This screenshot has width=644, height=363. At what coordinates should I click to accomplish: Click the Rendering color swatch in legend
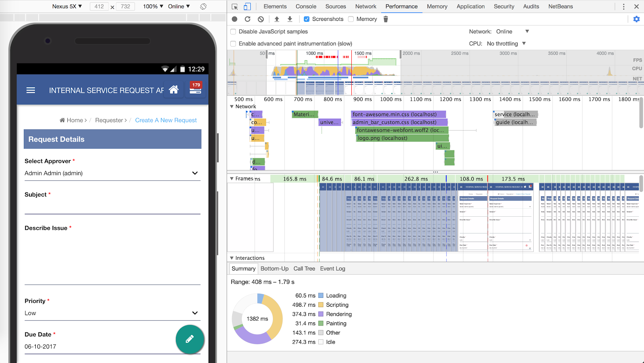pyautogui.click(x=321, y=314)
